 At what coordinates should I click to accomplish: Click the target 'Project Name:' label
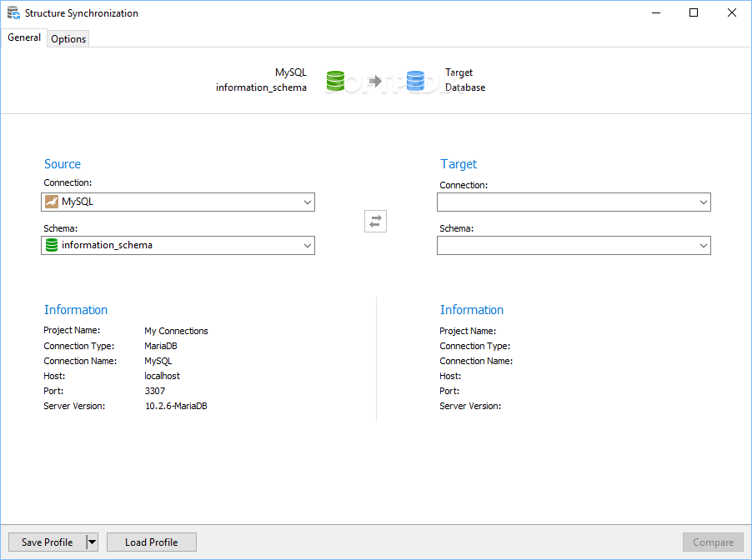point(468,331)
